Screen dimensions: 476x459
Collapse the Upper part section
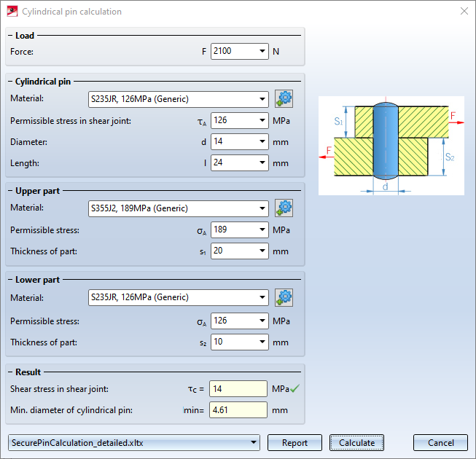coord(10,191)
